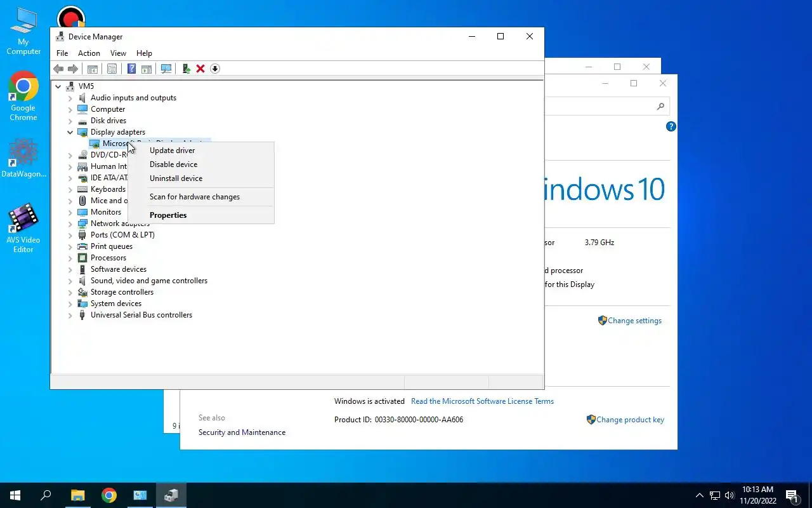This screenshot has width=812, height=508.
Task: Click the blue Help question-mark toolbar icon
Action: [131, 69]
